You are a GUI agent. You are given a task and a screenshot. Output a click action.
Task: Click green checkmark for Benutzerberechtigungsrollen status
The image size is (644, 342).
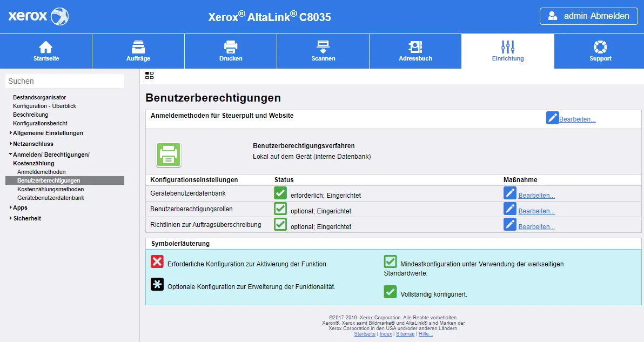tap(280, 209)
